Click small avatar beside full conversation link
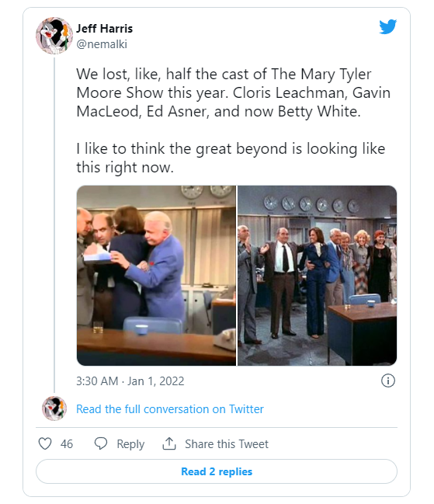The image size is (434, 504). (x=54, y=408)
